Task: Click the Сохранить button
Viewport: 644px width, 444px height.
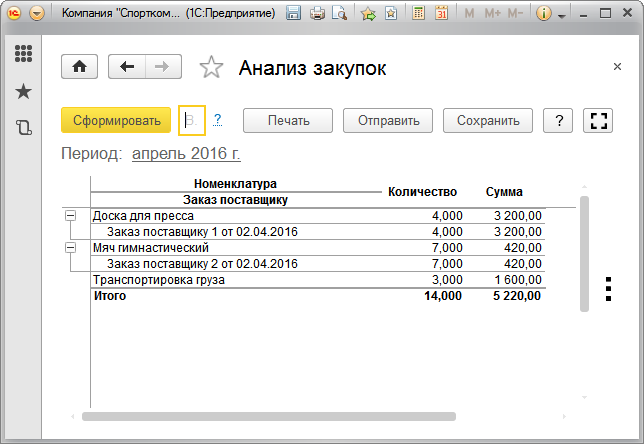Action: (488, 120)
